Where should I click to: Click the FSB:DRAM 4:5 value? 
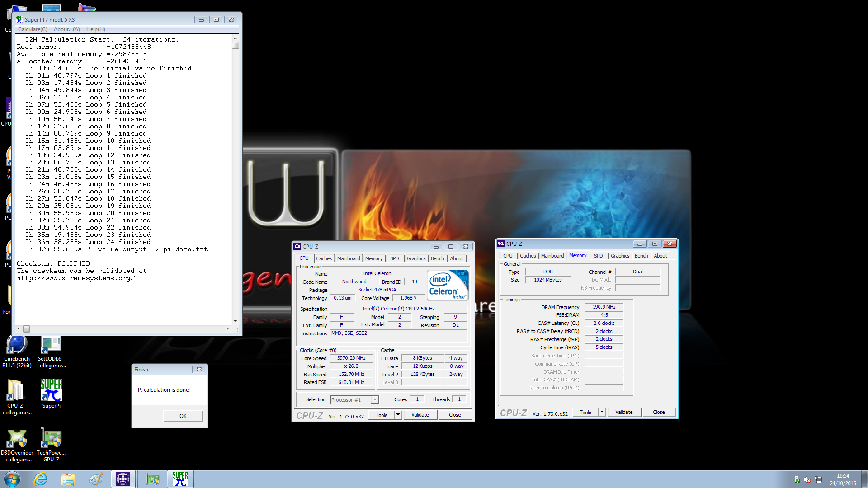pyautogui.click(x=604, y=315)
